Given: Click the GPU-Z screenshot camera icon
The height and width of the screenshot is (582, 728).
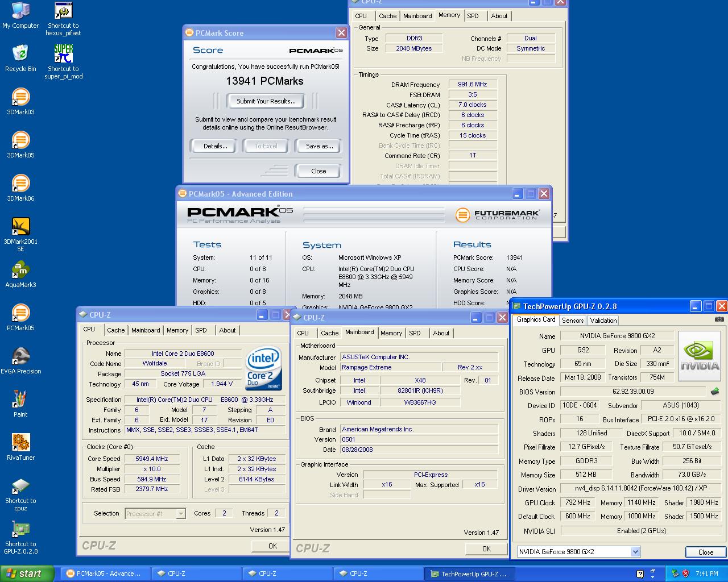Looking at the screenshot, I should click(x=719, y=319).
